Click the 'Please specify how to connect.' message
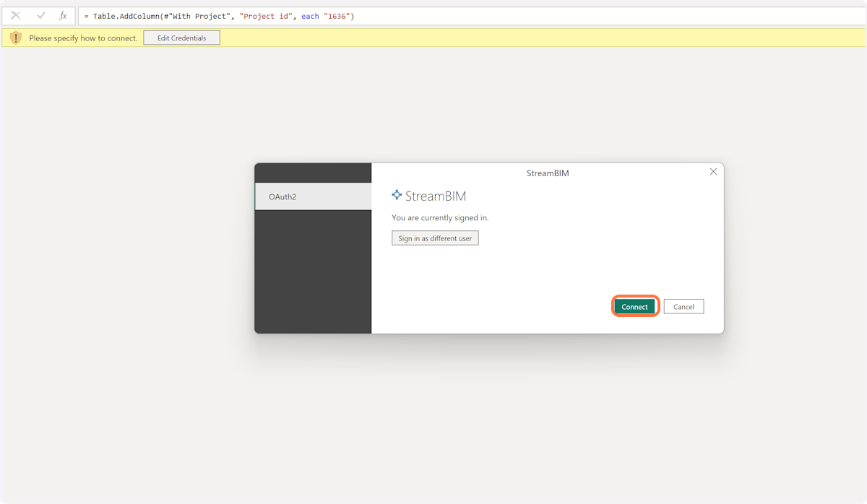 click(83, 38)
